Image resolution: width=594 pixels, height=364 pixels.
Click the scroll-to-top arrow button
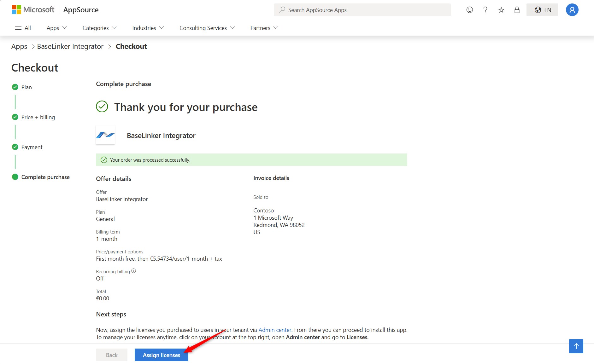point(576,346)
